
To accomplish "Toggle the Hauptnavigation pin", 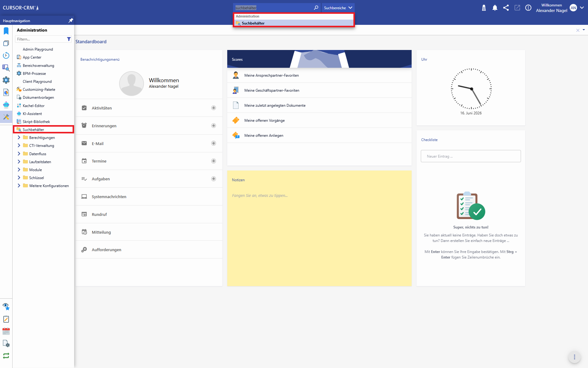I will click(71, 21).
